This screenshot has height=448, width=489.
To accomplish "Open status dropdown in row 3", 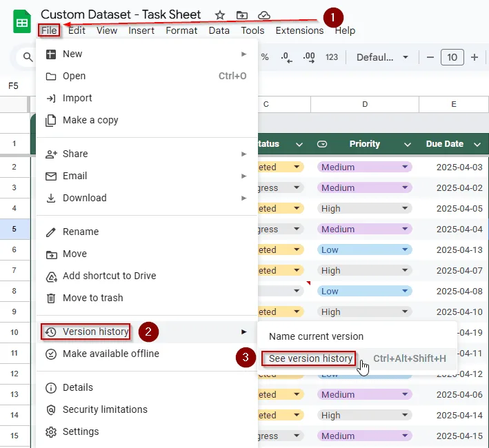I will [297, 187].
